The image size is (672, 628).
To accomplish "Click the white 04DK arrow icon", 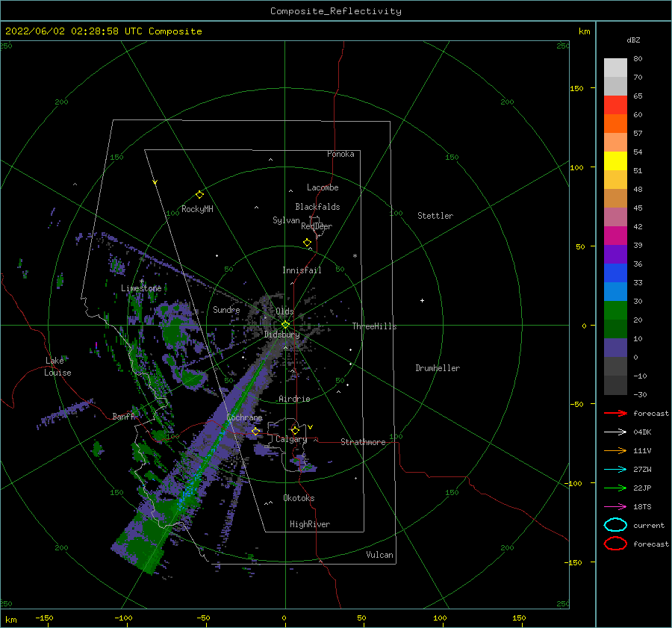I will 615,432.
